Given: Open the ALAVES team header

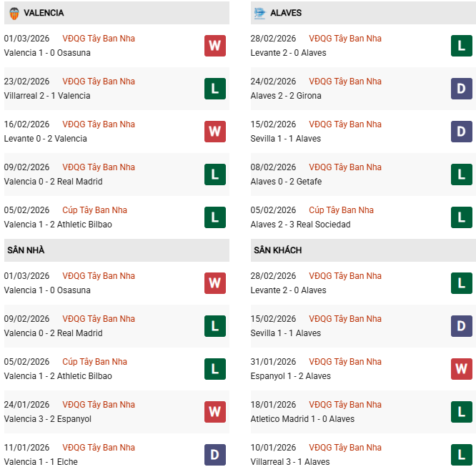Looking at the screenshot, I should pos(286,13).
